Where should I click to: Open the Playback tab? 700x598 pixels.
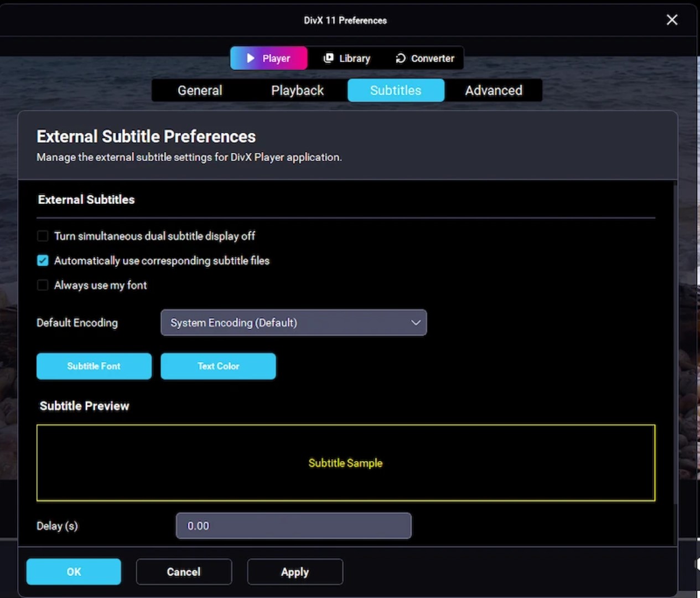pos(297,90)
